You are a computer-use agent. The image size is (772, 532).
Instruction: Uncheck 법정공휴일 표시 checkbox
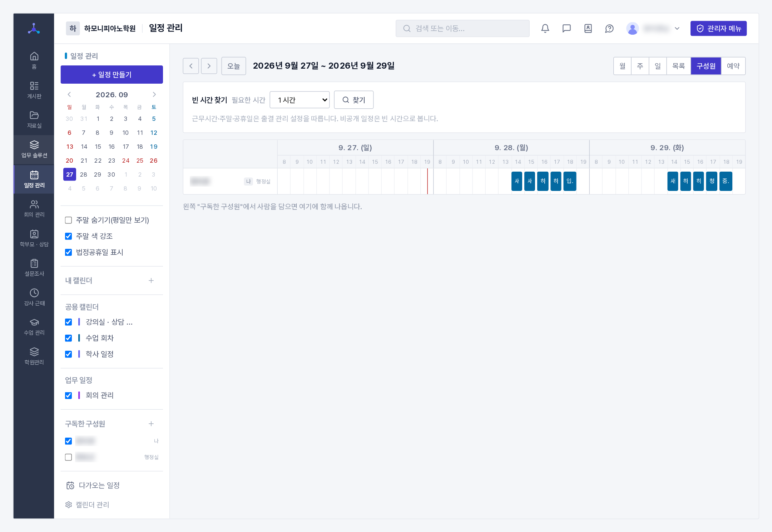pyautogui.click(x=68, y=252)
